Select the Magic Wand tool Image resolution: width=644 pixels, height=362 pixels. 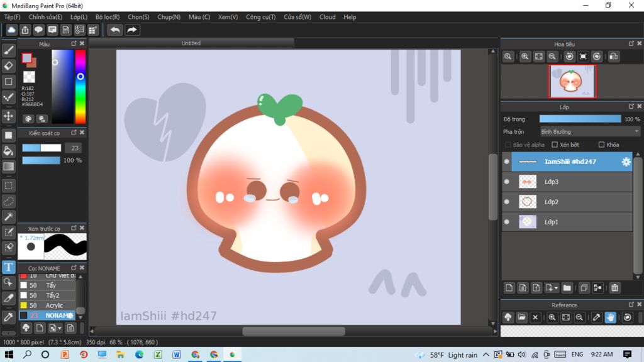9,217
